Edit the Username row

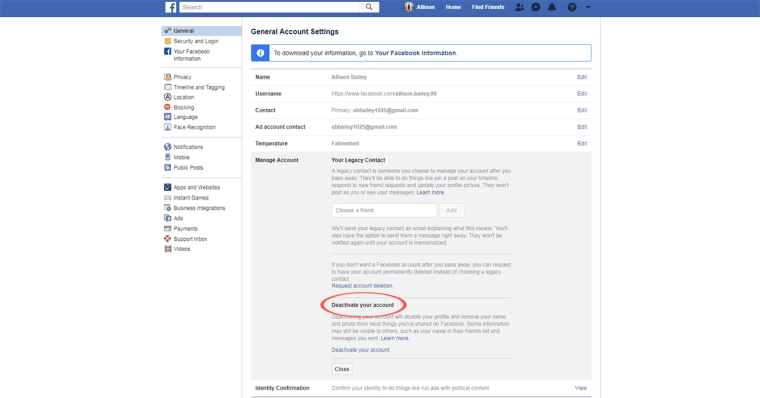[582, 94]
